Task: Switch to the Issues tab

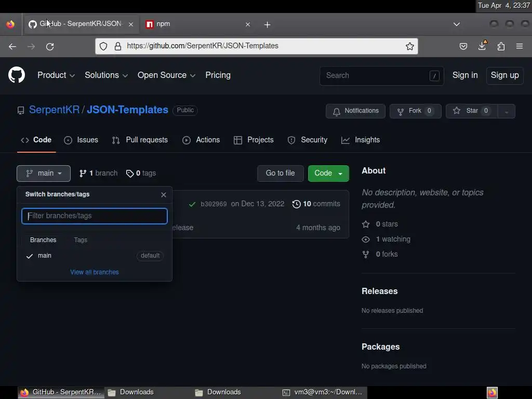Action: tap(81, 140)
